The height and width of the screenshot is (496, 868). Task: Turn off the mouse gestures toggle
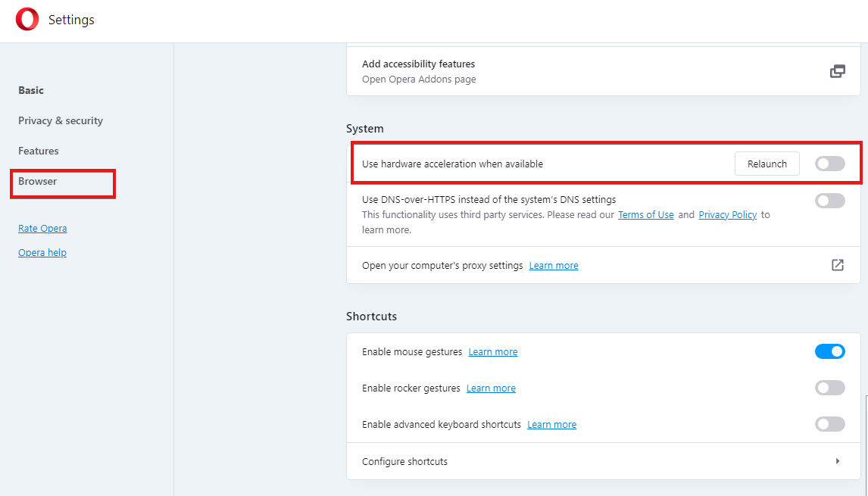click(830, 351)
